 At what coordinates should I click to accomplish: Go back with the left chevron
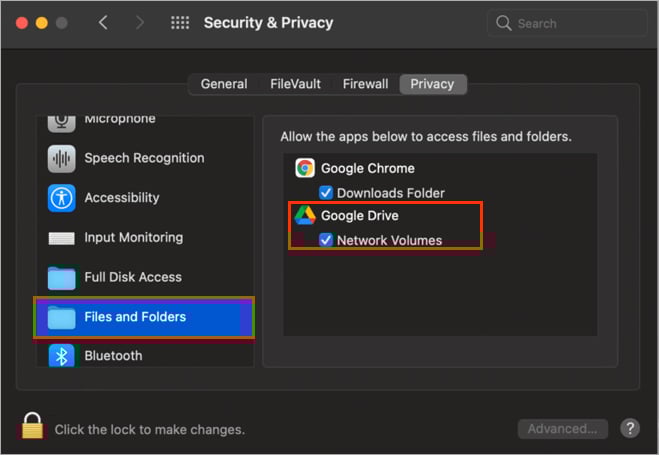coord(103,22)
